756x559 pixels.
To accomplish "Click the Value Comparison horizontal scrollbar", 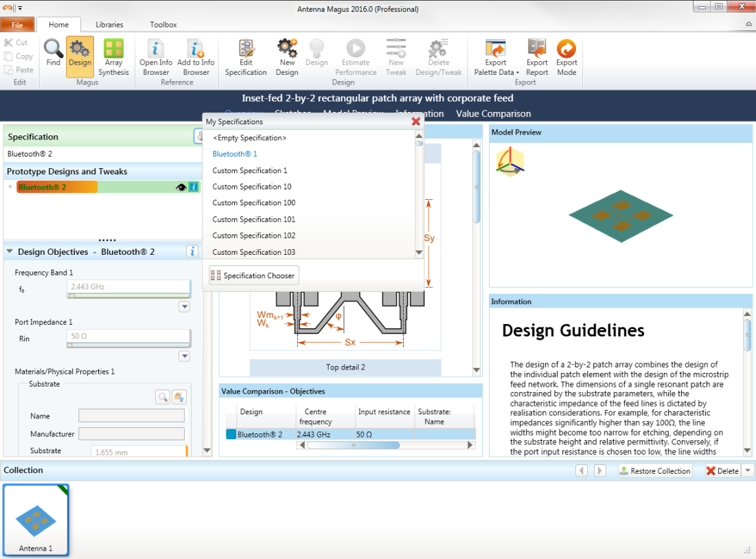I will tap(354, 445).
